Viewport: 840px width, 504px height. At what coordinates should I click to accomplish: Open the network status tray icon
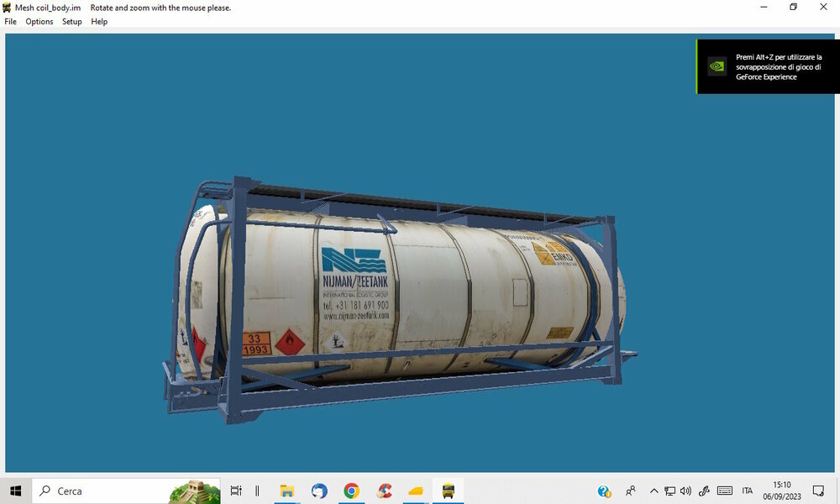pyautogui.click(x=669, y=491)
